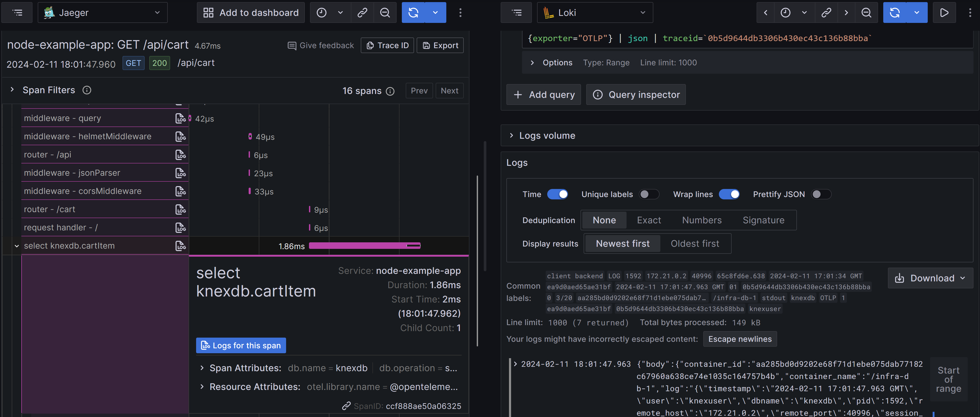Enable Prettify JSON
This screenshot has width=980, height=417.
(x=821, y=194)
